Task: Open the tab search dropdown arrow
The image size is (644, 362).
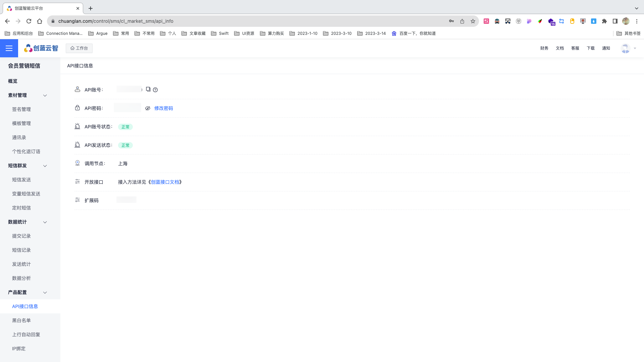Action: [x=637, y=8]
